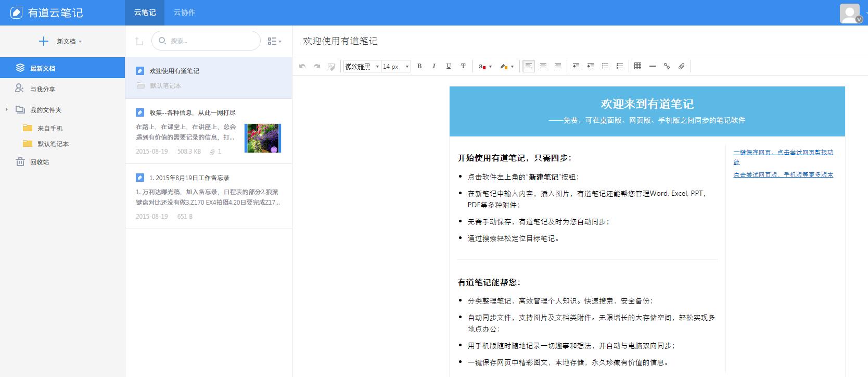Screen dimensions: 868x377
Task: Insert a bulleted list
Action: point(605,66)
